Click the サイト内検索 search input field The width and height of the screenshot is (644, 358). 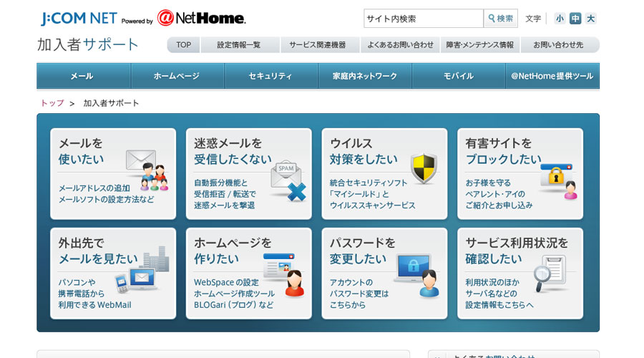[423, 19]
